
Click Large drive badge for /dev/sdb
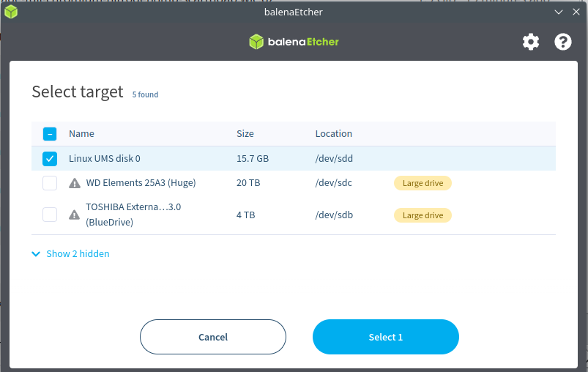click(423, 215)
